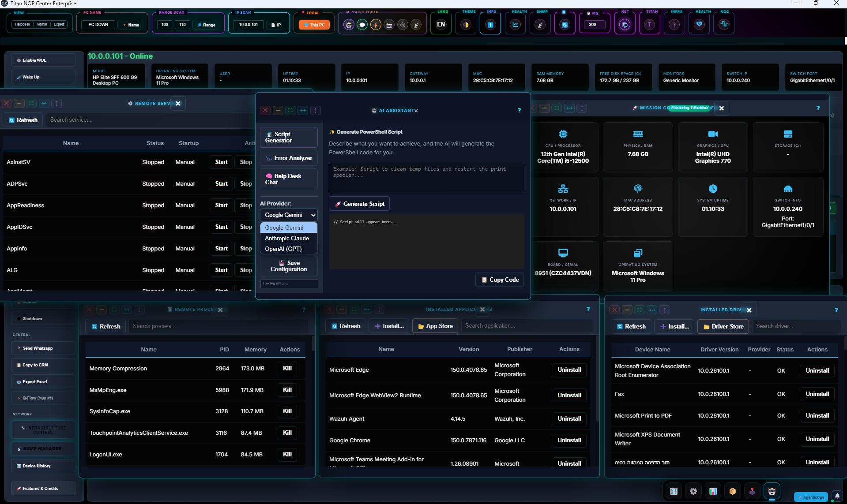Open the NET globe icon

[625, 25]
